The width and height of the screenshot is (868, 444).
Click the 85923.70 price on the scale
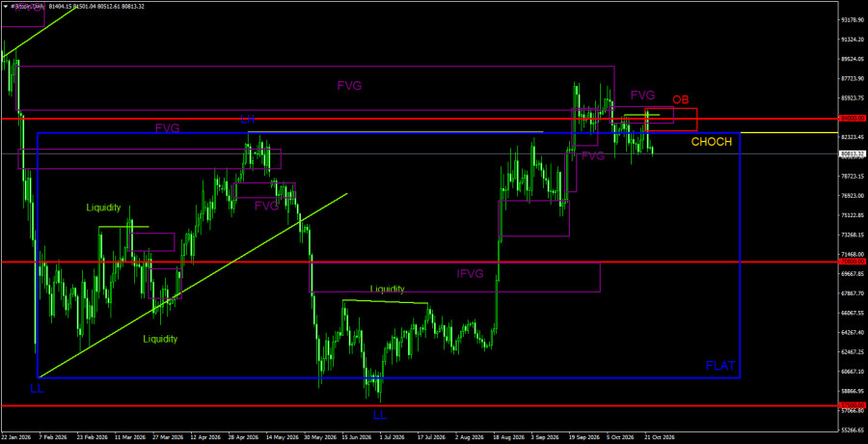click(852, 98)
